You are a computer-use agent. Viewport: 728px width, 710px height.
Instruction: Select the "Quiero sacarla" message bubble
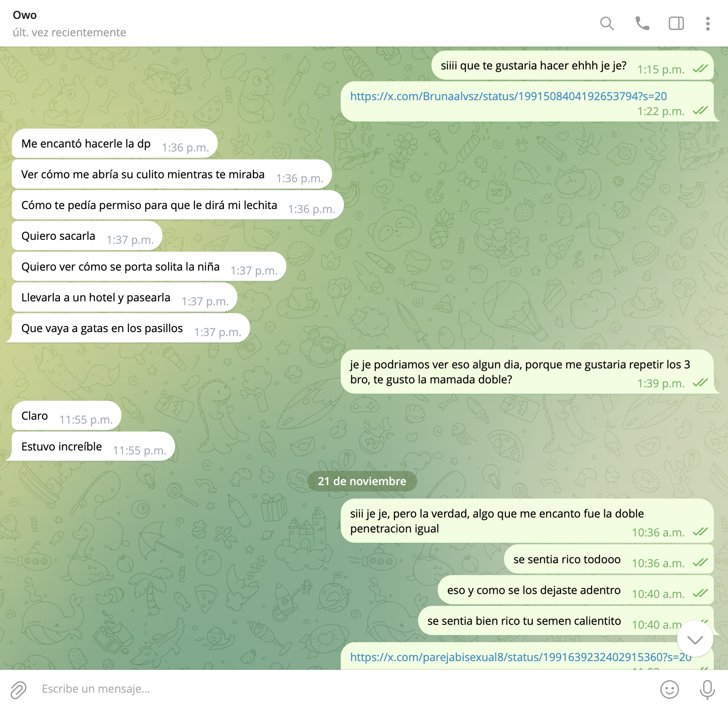pyautogui.click(x=87, y=235)
